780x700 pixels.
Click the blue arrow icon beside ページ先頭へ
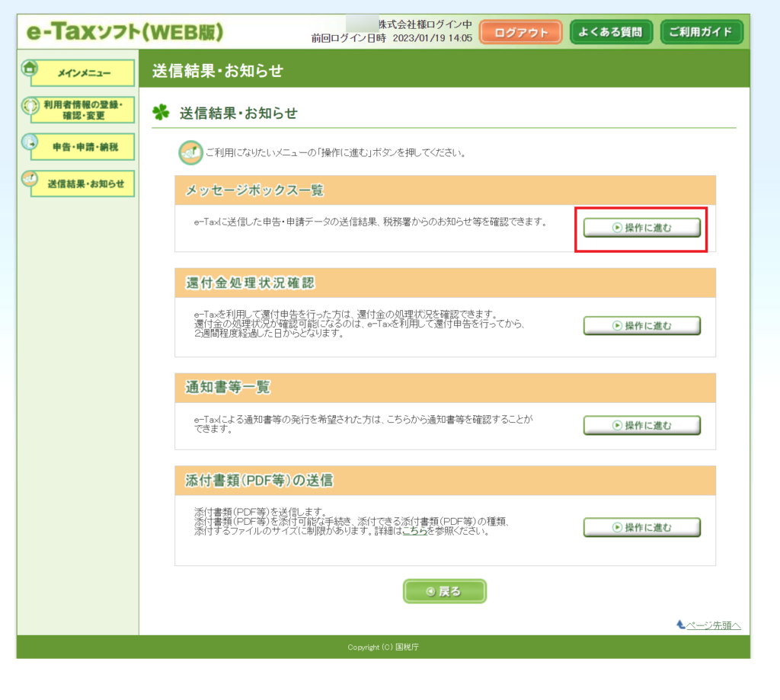point(681,625)
